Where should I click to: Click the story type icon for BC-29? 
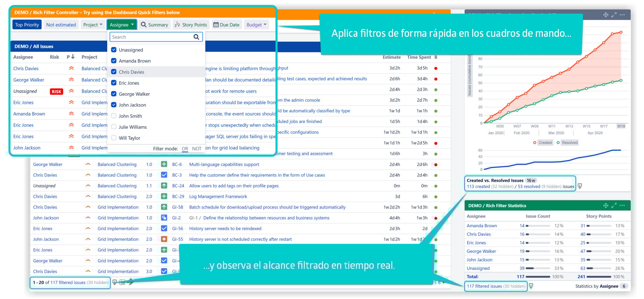point(164,196)
